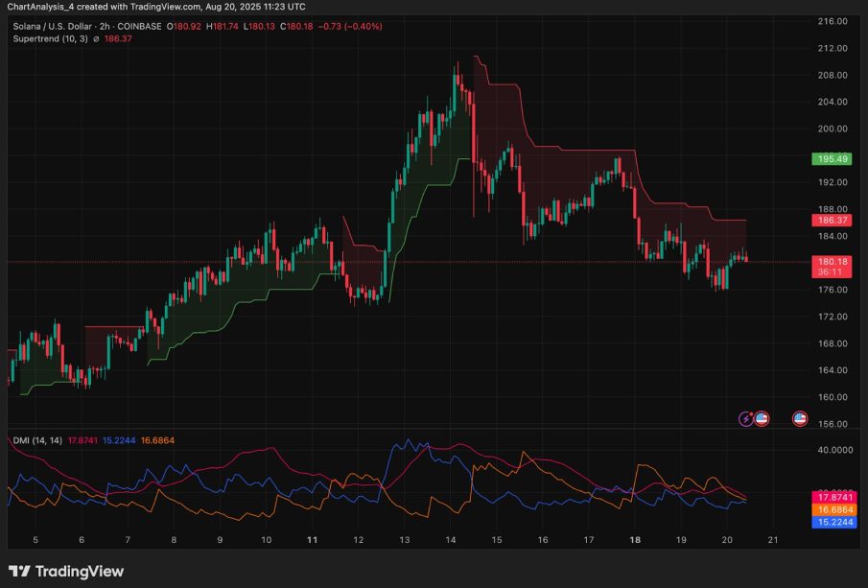Click the blue 15.2244 value in DMI legend
This screenshot has width=868, height=588.
point(122,440)
